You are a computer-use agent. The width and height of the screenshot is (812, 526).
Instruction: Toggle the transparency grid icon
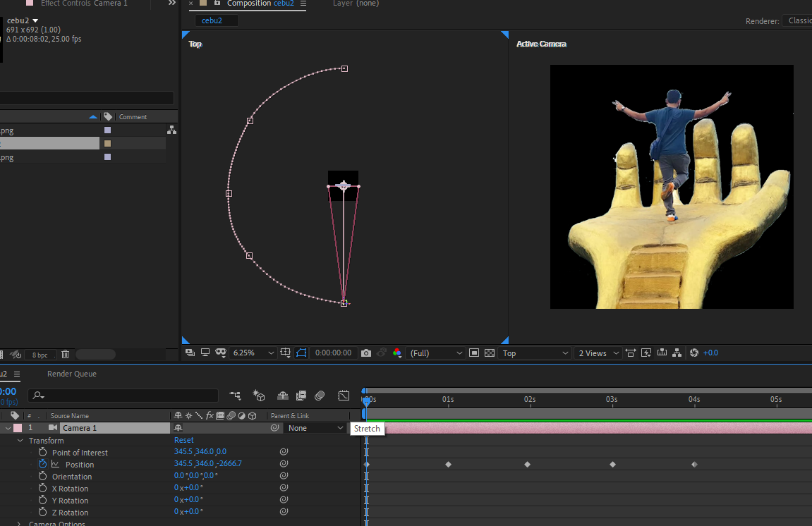[490, 353]
